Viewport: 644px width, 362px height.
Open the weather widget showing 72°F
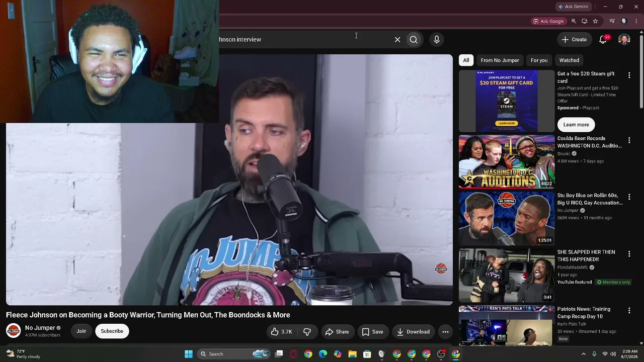point(23,354)
